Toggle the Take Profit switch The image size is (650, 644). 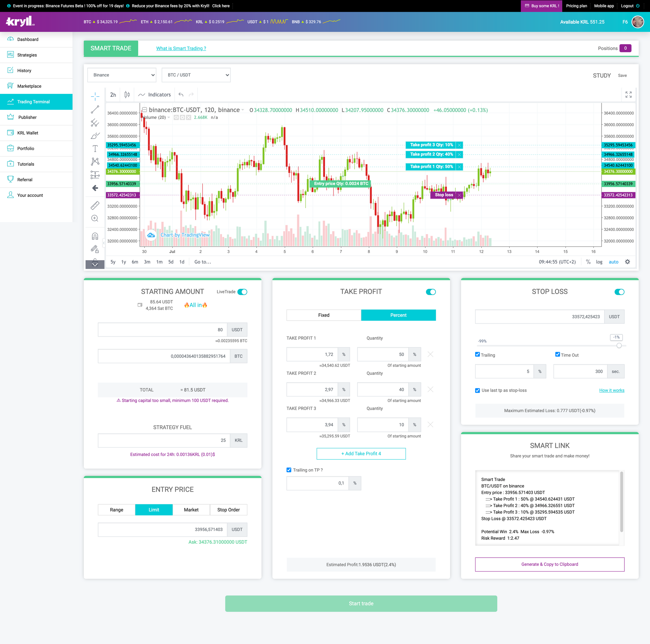(431, 292)
